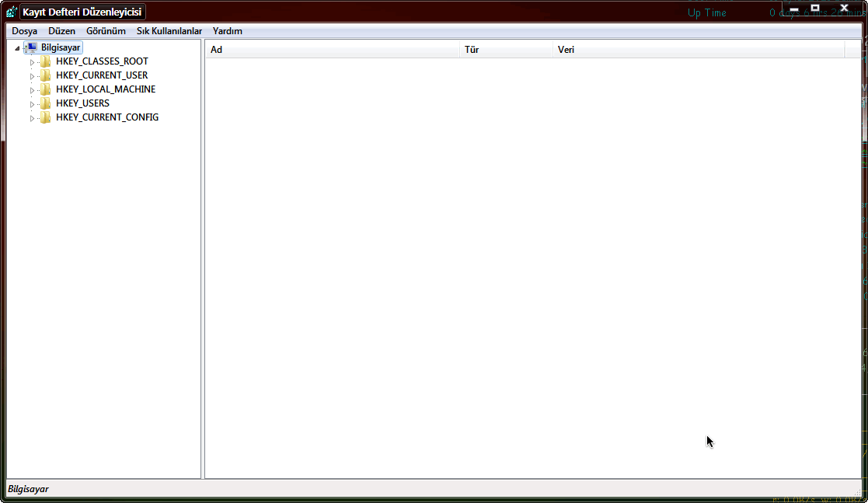868x503 pixels.
Task: Select the HKEY_USERS label
Action: point(82,103)
